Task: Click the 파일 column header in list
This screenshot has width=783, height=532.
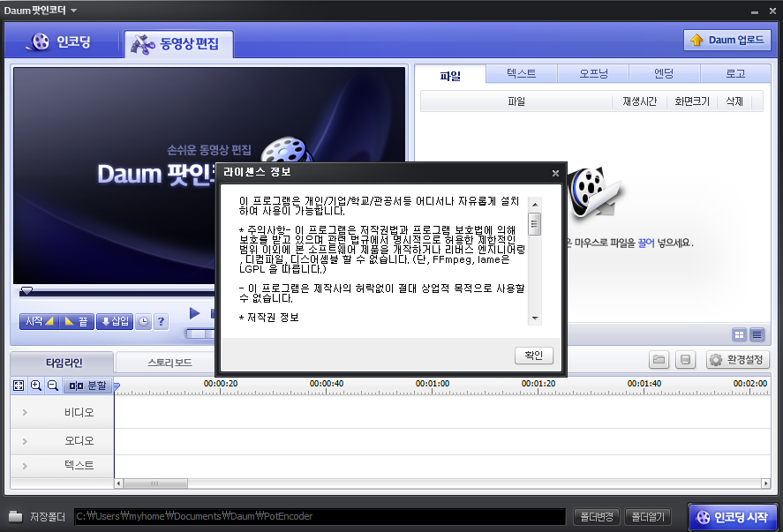Action: 516,101
